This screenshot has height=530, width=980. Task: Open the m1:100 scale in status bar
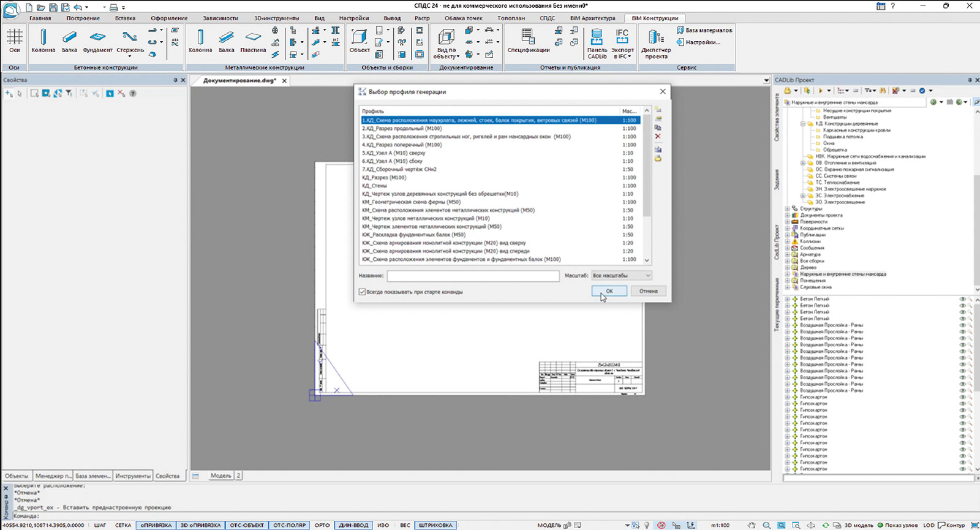click(x=720, y=525)
